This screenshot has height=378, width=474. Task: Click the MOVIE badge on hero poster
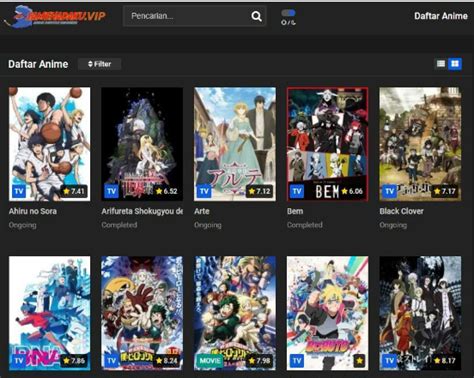(210, 360)
